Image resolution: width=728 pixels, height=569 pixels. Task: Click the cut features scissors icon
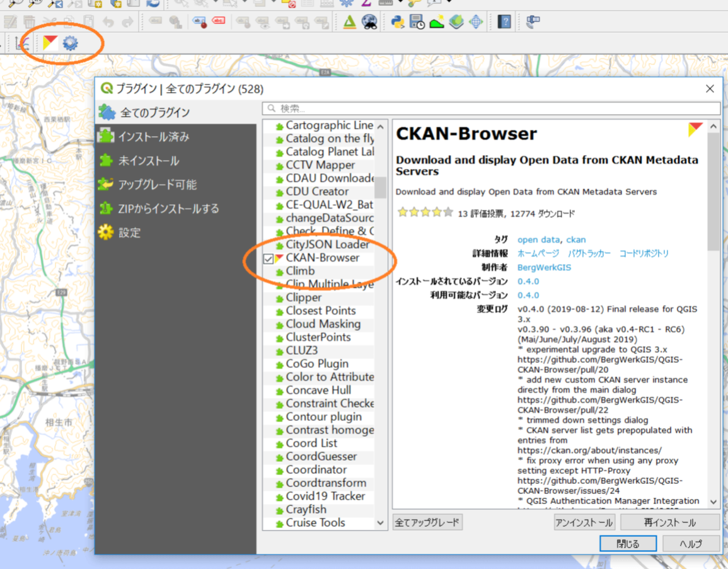pyautogui.click(x=49, y=21)
